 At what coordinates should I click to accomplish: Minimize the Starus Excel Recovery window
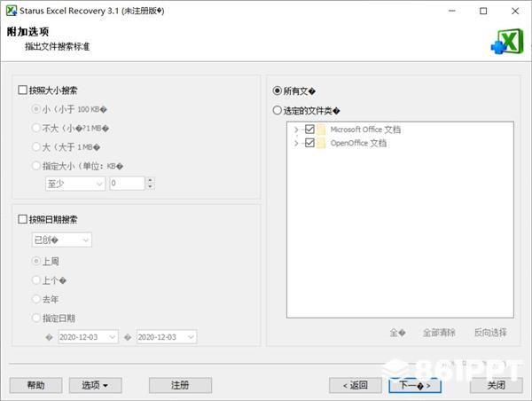[451, 11]
